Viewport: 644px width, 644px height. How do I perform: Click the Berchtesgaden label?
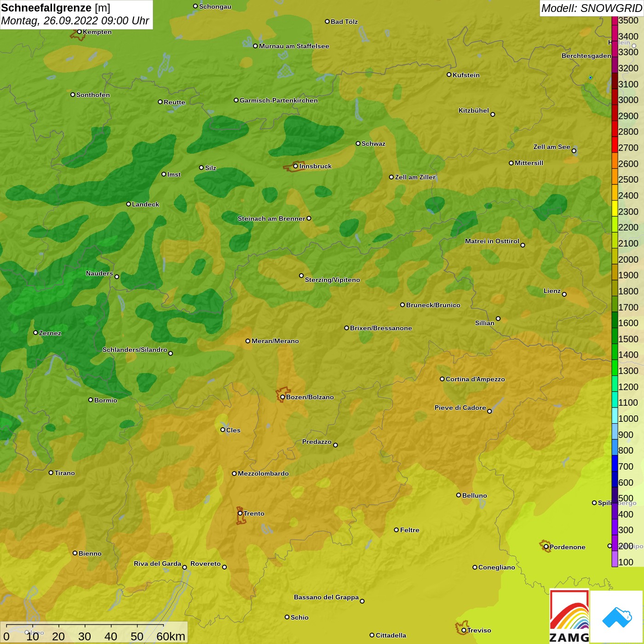[x=586, y=56]
